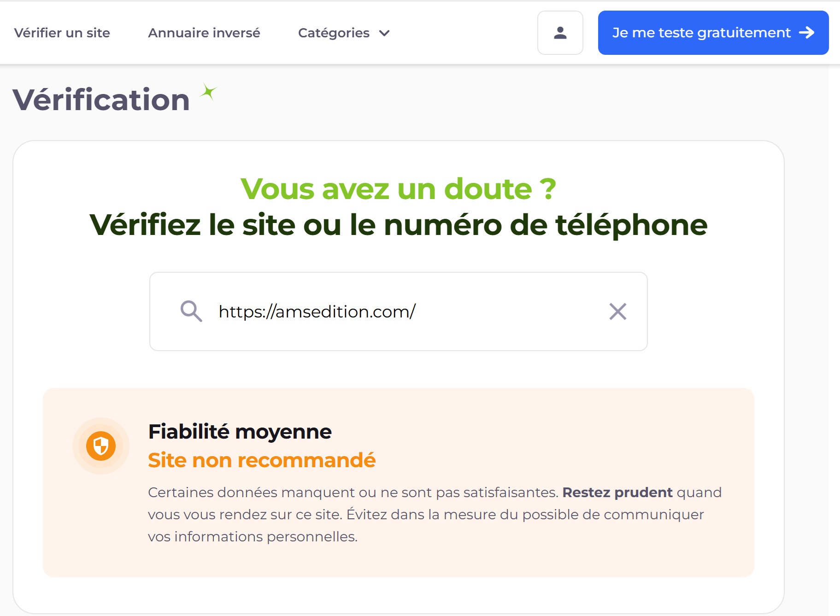Open the Annuaire inversé page
The height and width of the screenshot is (616, 840).
click(204, 33)
